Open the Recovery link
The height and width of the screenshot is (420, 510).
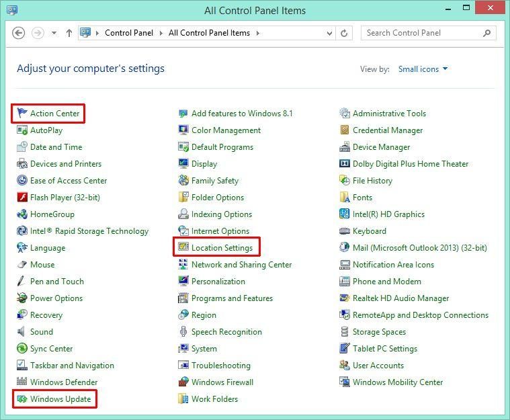pyautogui.click(x=46, y=315)
